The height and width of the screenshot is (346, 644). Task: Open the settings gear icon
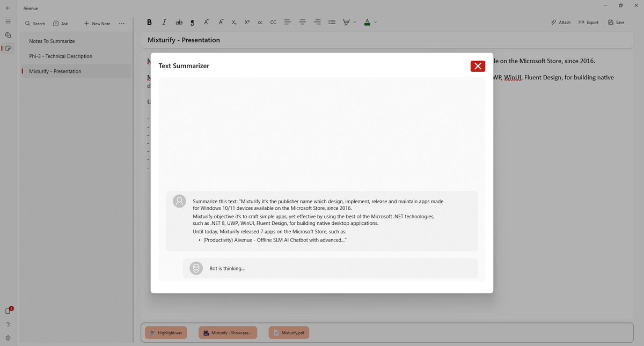click(8, 338)
